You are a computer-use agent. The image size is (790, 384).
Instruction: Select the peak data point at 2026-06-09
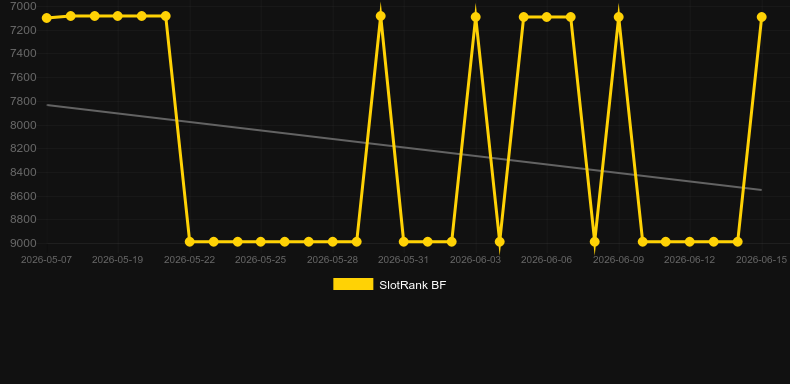tap(619, 17)
